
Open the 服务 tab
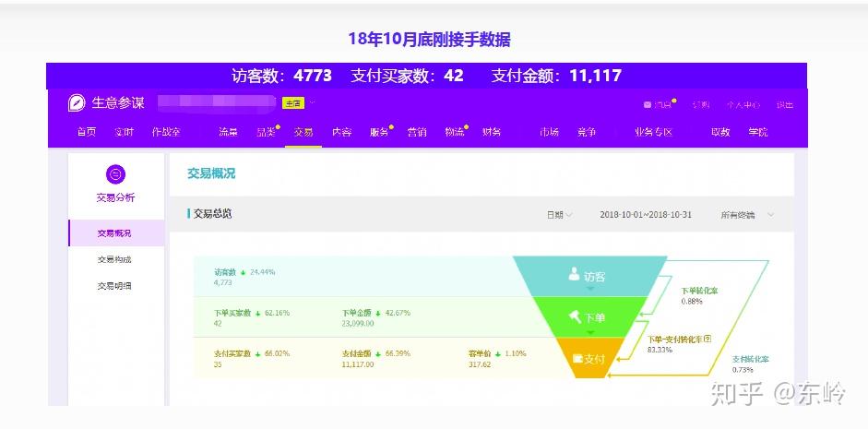379,132
